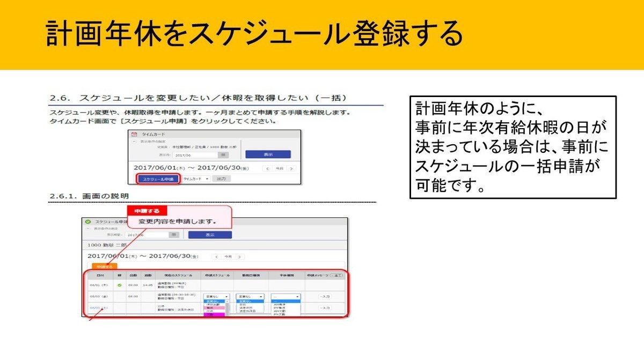Click the green check icon beside スケジュール申請 title
The width and height of the screenshot is (644, 362).
tap(88, 221)
